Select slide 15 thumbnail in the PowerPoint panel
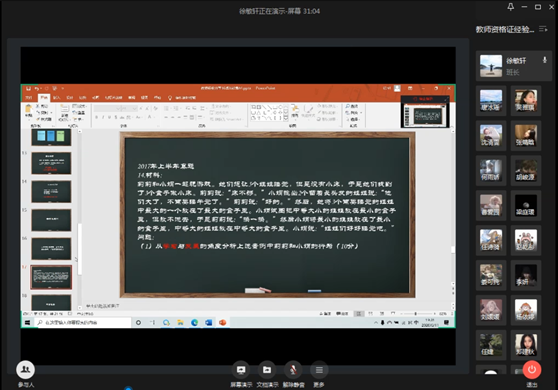 point(51,220)
